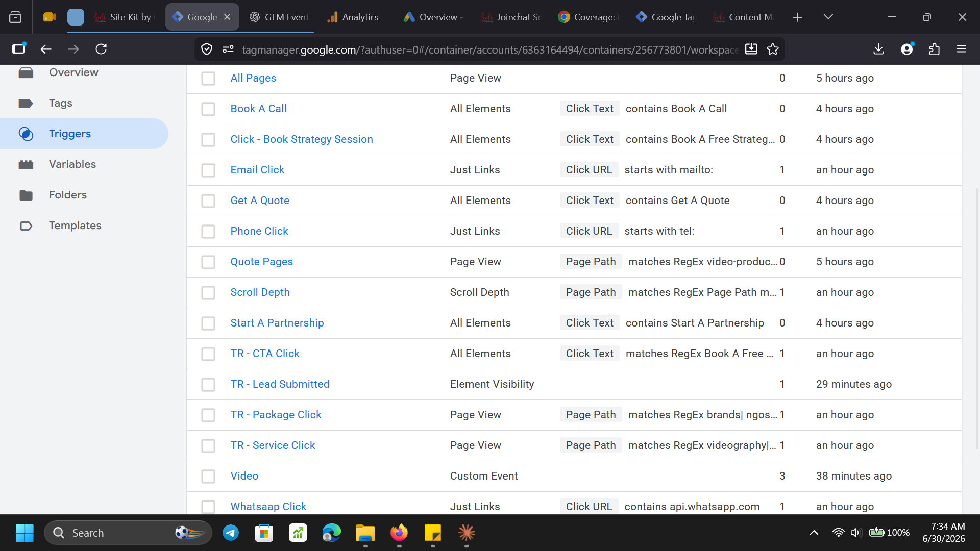Check the TR - Lead Submitted checkbox

(x=208, y=385)
